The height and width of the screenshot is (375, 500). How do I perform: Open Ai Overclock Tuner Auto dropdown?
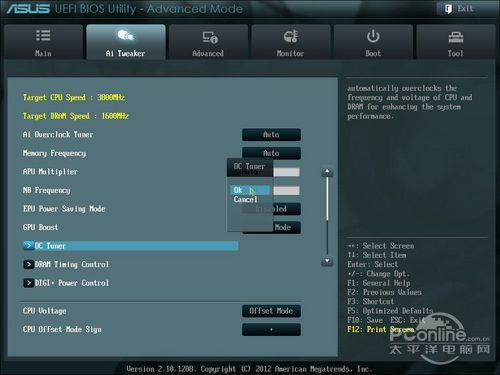point(271,135)
